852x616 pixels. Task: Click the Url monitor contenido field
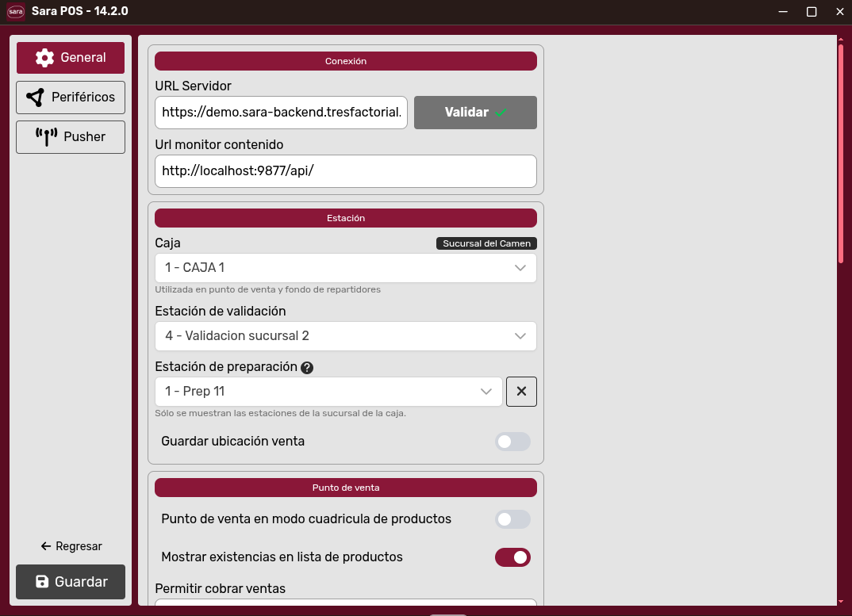coord(346,171)
